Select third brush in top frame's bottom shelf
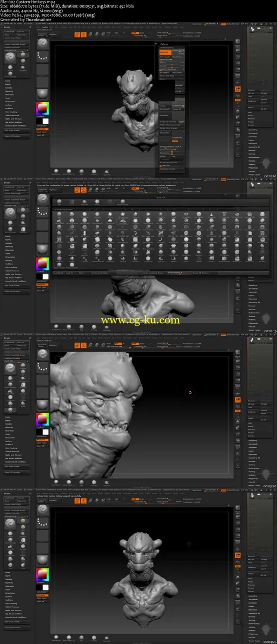This screenshot has height=644, width=277. (x=81, y=171)
